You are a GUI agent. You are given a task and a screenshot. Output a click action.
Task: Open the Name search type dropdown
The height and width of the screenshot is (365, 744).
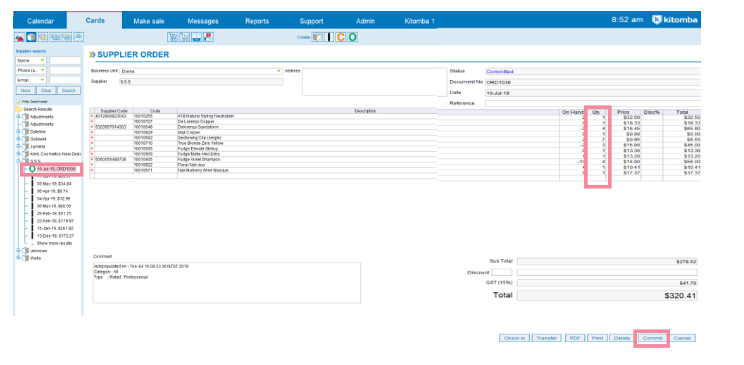click(x=31, y=61)
